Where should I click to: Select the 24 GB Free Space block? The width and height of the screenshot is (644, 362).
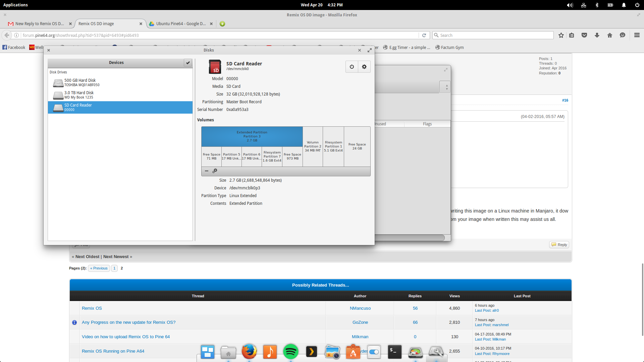pyautogui.click(x=357, y=146)
